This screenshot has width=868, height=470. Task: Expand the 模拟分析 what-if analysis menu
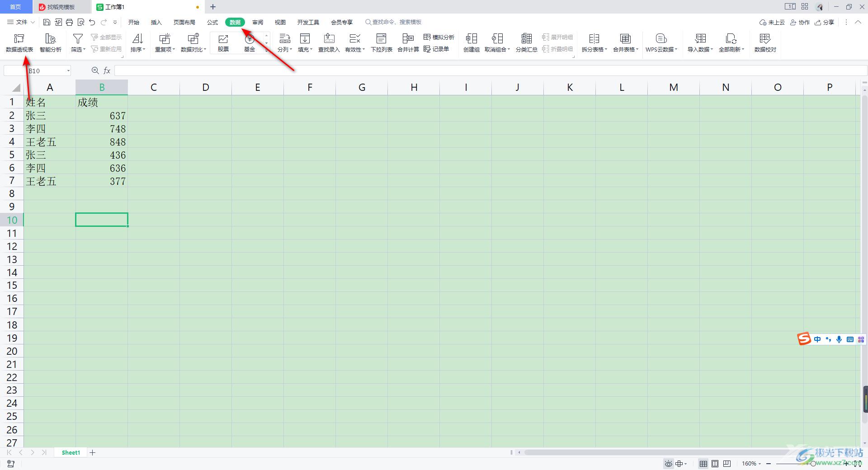pos(439,37)
